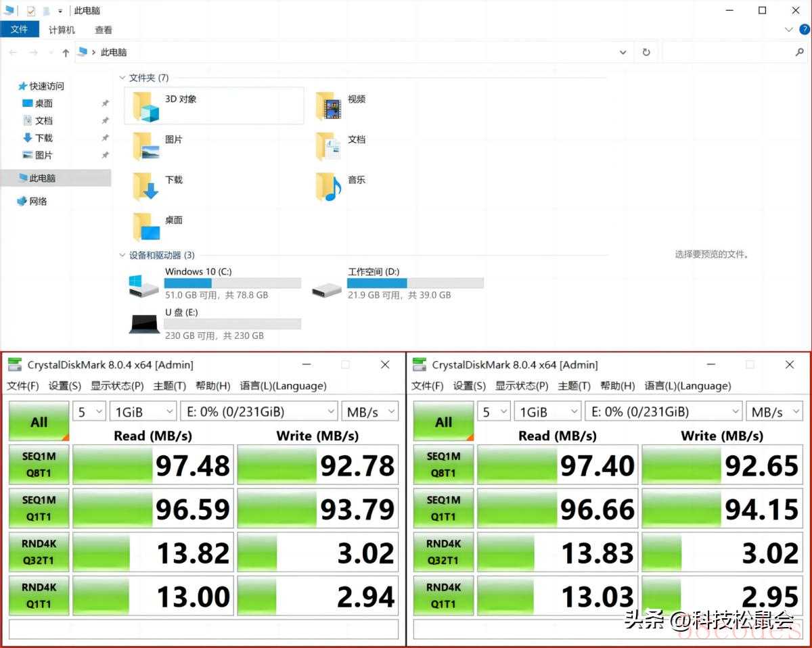
Task: Open the 视频 folder
Action: click(x=340, y=106)
